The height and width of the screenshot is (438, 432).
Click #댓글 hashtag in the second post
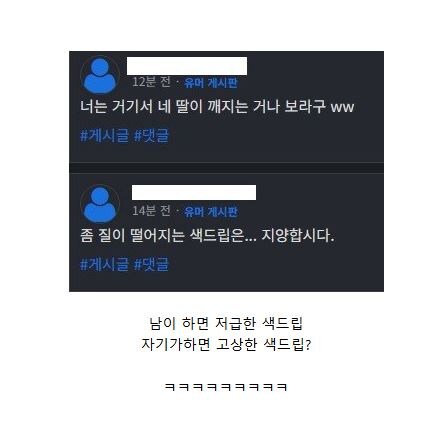coord(151,264)
